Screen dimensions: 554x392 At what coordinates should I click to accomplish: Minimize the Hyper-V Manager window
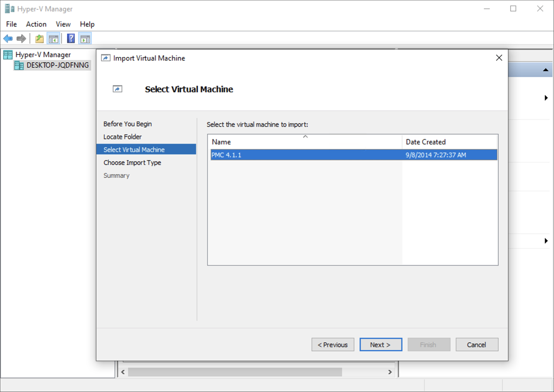pyautogui.click(x=487, y=9)
